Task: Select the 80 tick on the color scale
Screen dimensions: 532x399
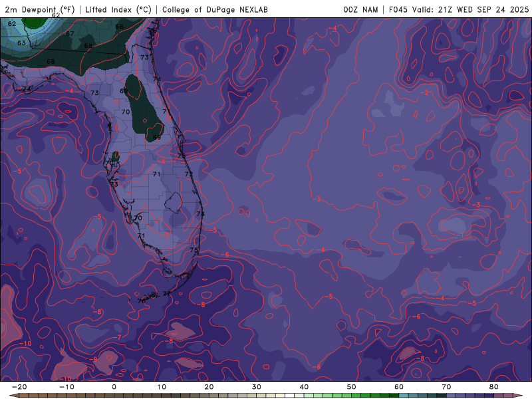Action: point(493,387)
